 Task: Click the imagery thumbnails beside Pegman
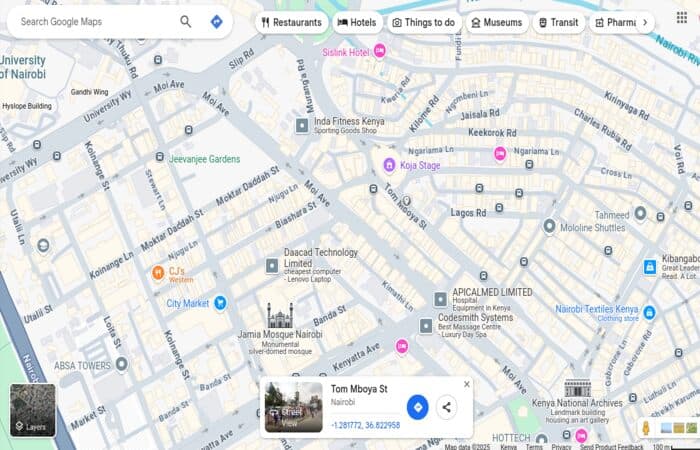679,428
